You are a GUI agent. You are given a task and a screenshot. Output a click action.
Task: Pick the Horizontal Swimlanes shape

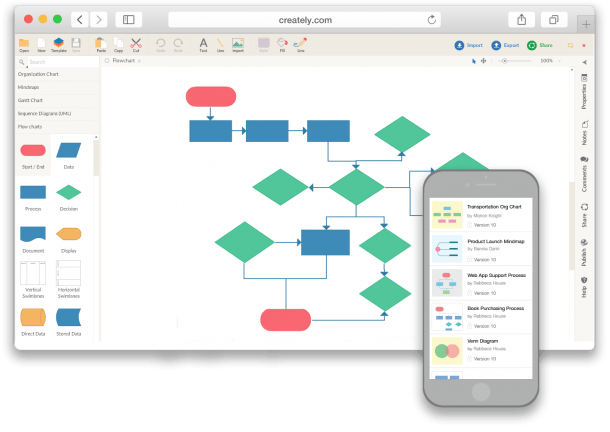68,273
